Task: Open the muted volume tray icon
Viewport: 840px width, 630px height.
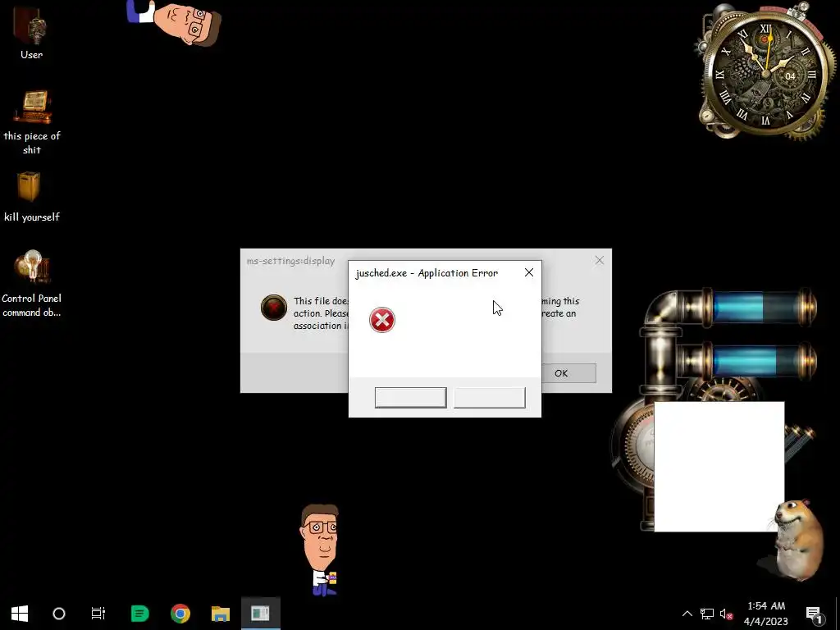Action: 726,614
